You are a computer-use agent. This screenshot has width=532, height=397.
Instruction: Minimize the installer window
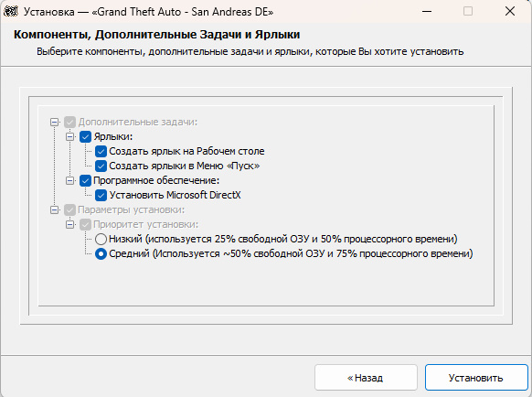click(427, 12)
